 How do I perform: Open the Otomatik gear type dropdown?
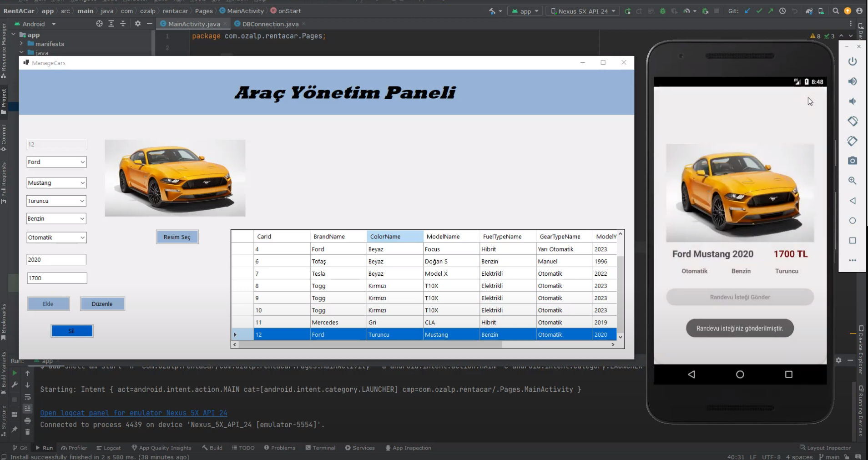pos(56,238)
